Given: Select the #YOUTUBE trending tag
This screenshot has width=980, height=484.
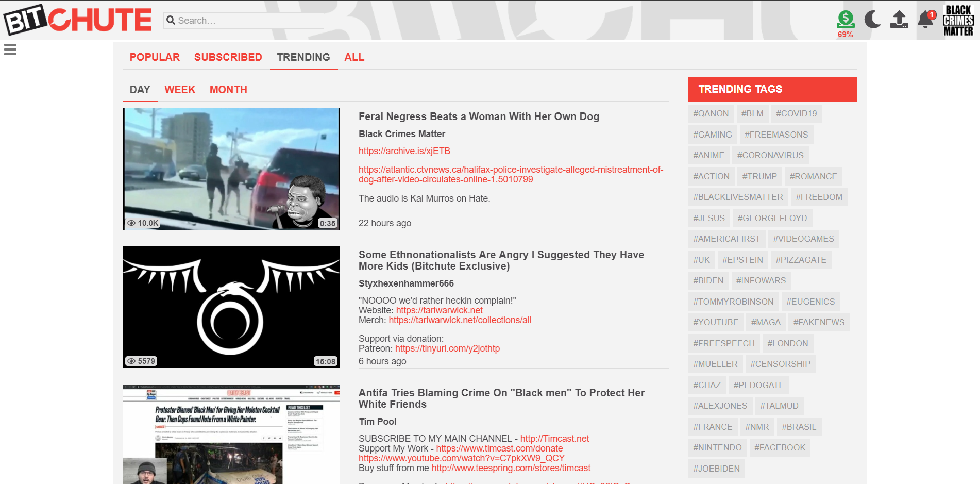Looking at the screenshot, I should coord(716,322).
